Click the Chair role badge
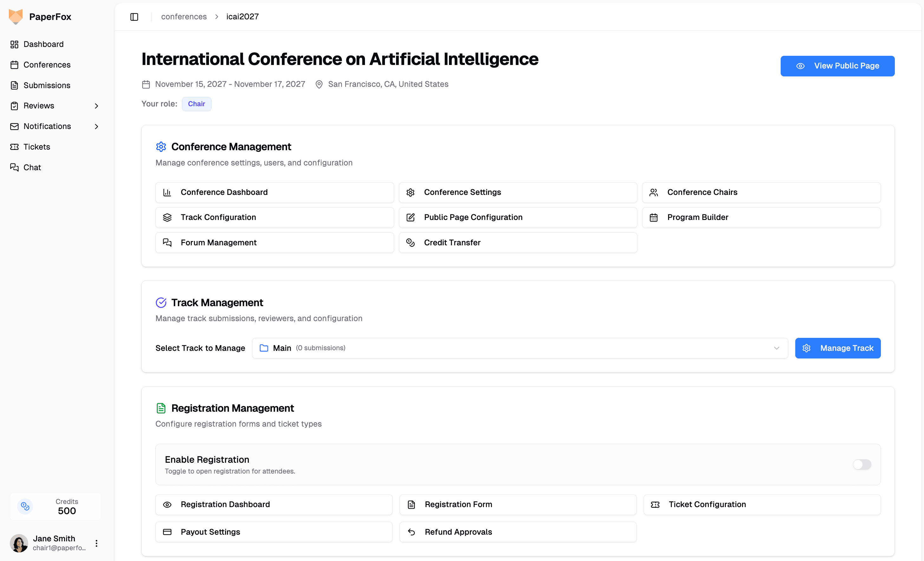The image size is (924, 561). [197, 104]
